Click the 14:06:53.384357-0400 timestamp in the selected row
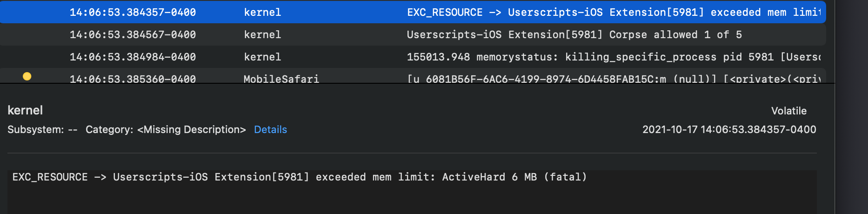The image size is (868, 214). click(133, 12)
